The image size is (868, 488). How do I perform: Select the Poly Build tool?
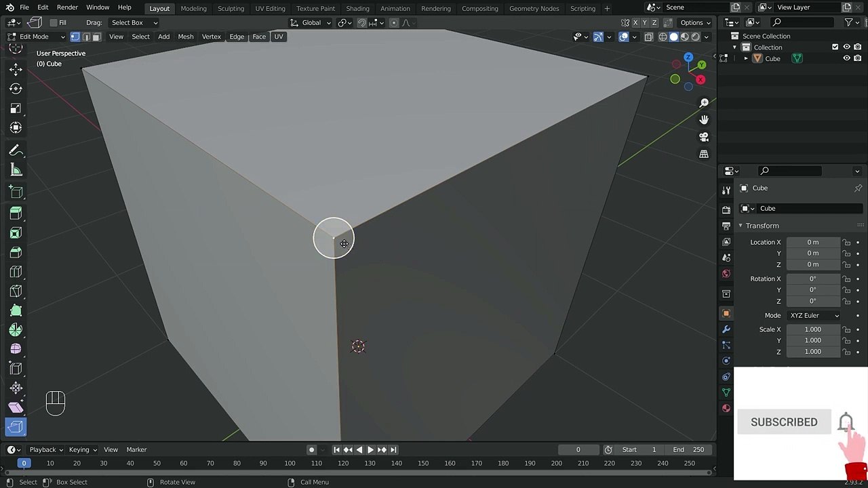(16, 310)
